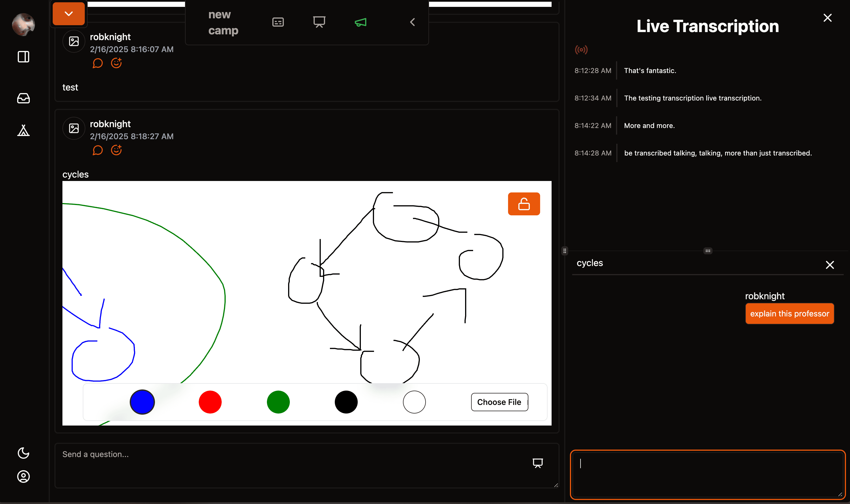
Task: Select the megaphone announcement icon
Action: pos(361,22)
